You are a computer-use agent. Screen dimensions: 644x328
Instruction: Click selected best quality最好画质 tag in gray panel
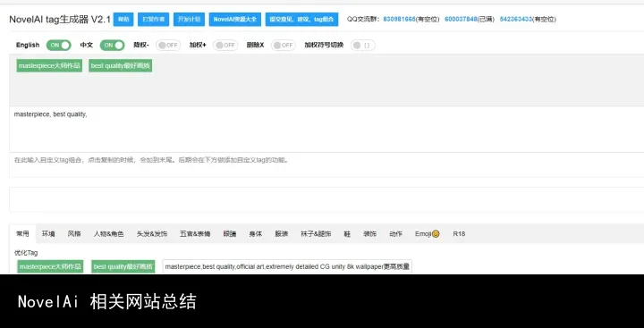(121, 65)
